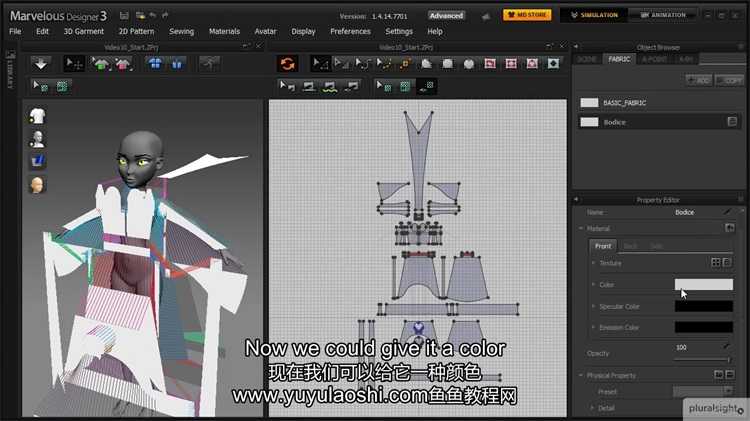The width and height of the screenshot is (750, 421).
Task: Open the File menu
Action: click(x=15, y=31)
